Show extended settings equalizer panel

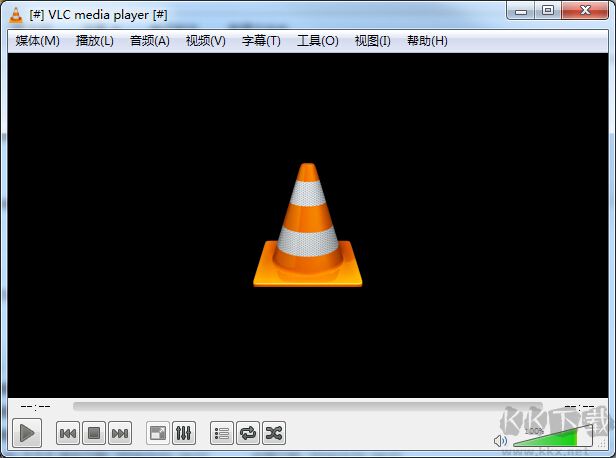(183, 433)
